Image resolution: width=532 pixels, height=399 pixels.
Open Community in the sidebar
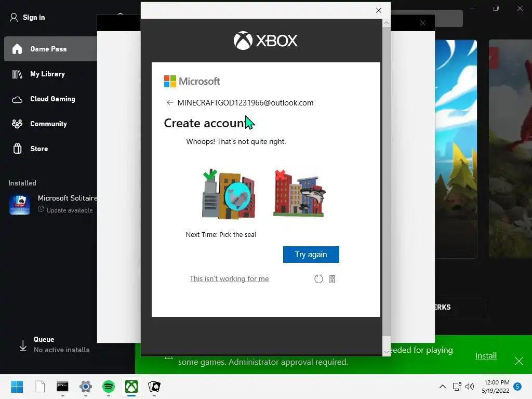(x=51, y=124)
